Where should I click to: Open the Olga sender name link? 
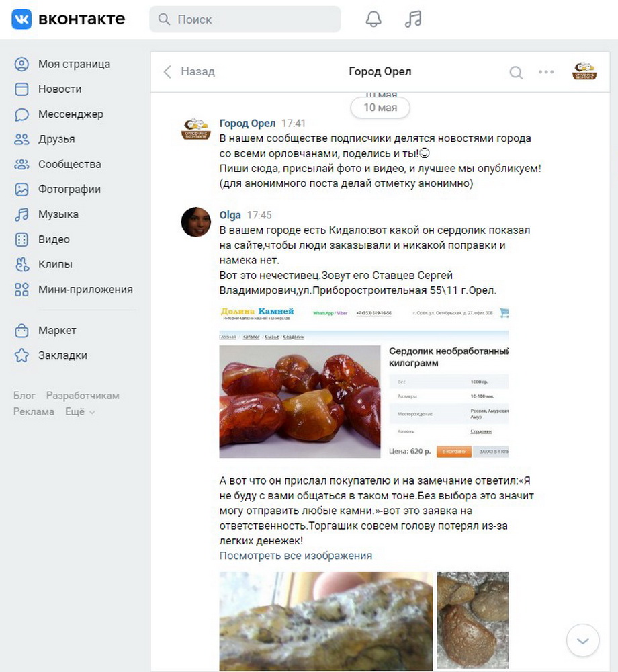(x=230, y=215)
